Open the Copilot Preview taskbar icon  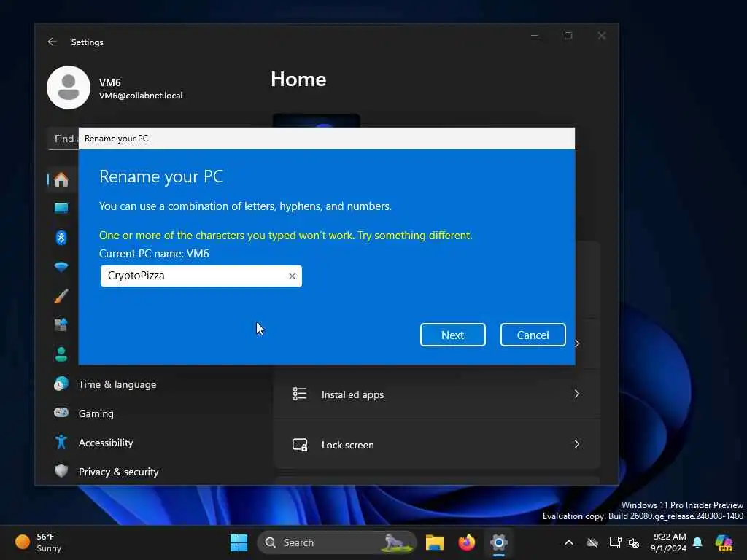tap(724, 542)
